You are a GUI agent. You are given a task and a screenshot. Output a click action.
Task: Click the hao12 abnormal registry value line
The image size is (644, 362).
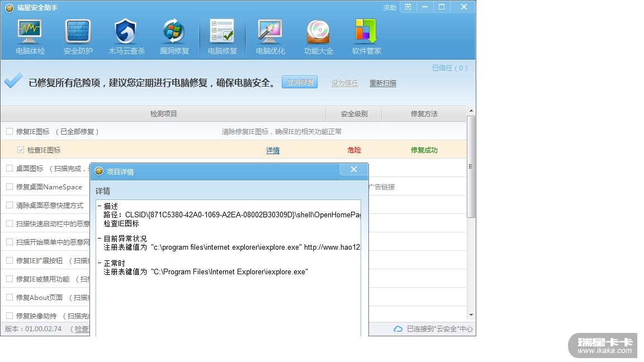click(x=232, y=247)
